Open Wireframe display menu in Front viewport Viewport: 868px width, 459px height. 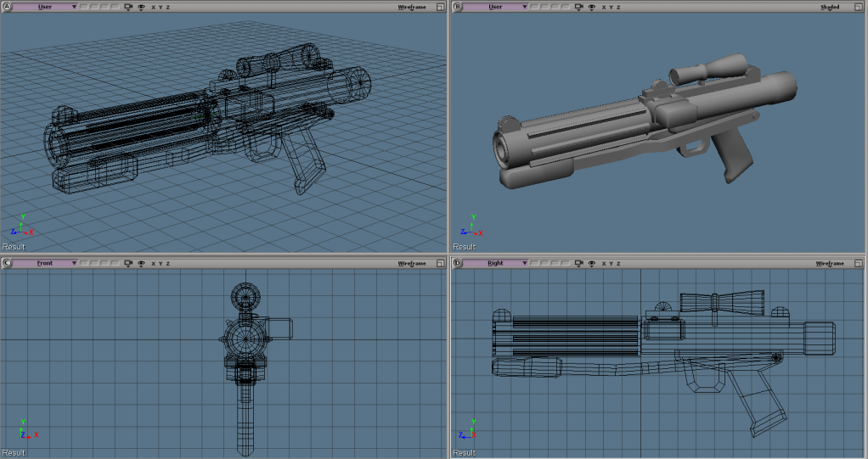(x=412, y=263)
